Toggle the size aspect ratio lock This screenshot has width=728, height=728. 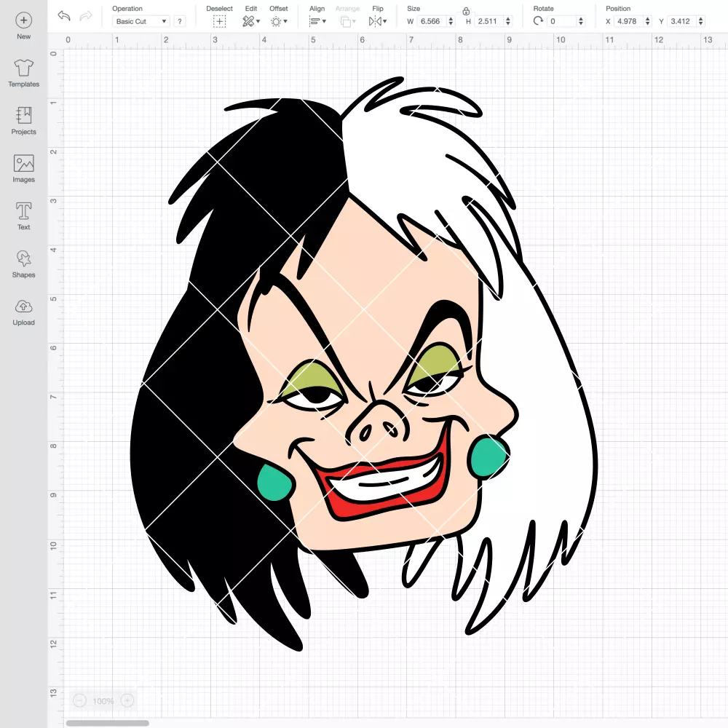(x=466, y=11)
